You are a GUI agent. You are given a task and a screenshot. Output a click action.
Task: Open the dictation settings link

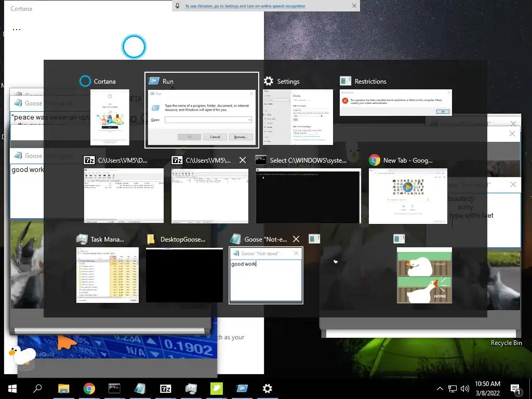tap(245, 6)
